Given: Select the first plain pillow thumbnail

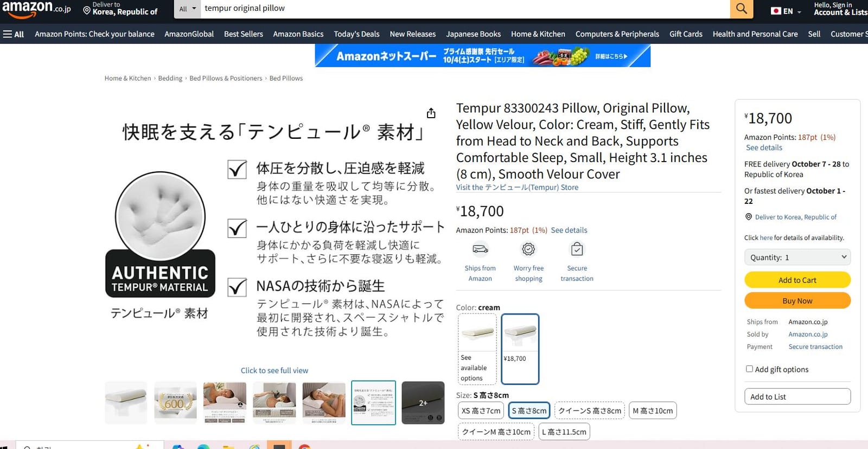Looking at the screenshot, I should 126,402.
